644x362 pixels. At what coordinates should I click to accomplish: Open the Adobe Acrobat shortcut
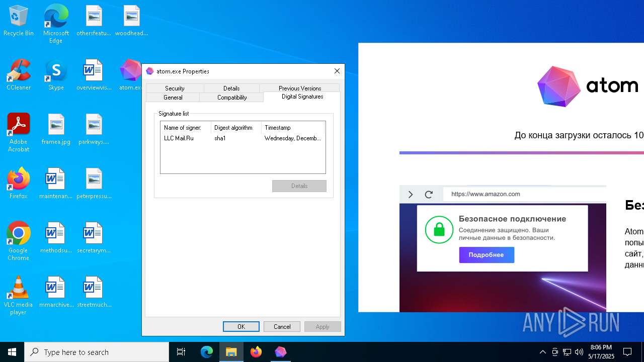19,132
